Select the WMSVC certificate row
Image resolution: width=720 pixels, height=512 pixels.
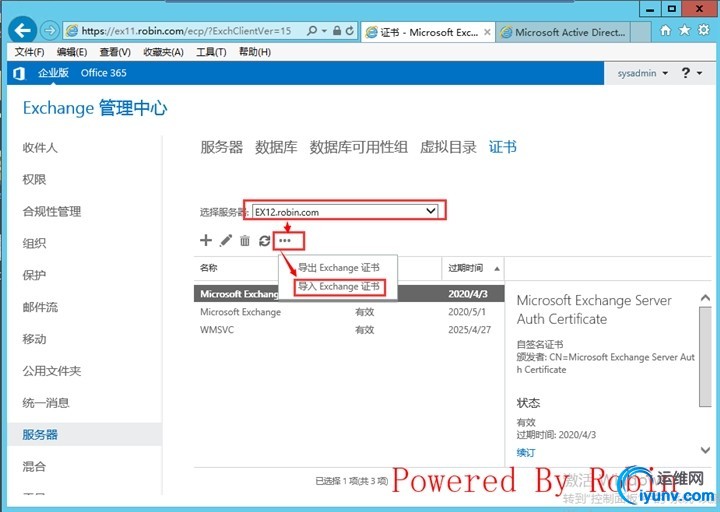pos(349,330)
